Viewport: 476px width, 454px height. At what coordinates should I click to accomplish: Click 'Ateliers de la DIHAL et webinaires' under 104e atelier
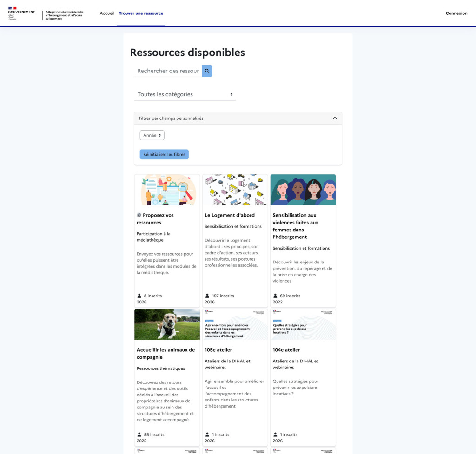(x=295, y=364)
